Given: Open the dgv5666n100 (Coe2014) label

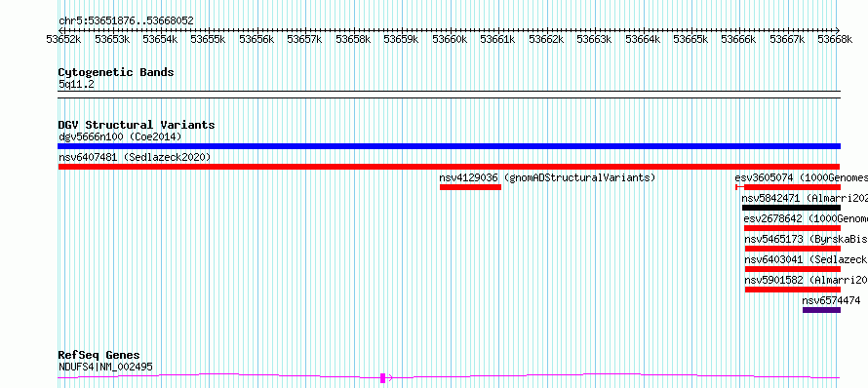Looking at the screenshot, I should pos(120,136).
